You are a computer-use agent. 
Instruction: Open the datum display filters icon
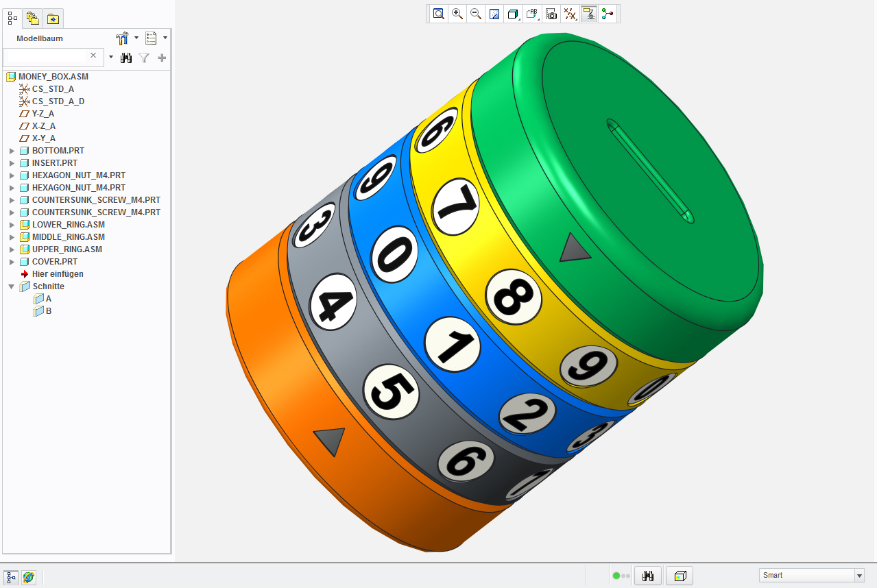click(x=569, y=14)
